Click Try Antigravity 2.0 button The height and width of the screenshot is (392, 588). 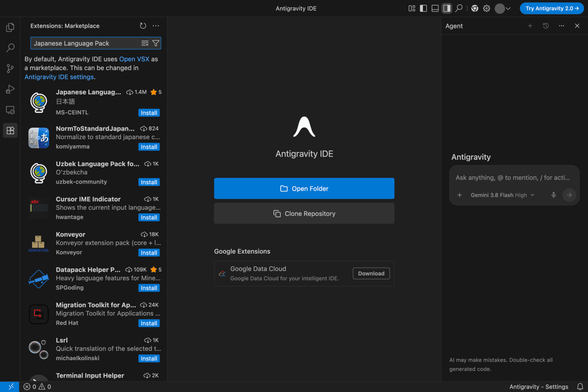[552, 8]
